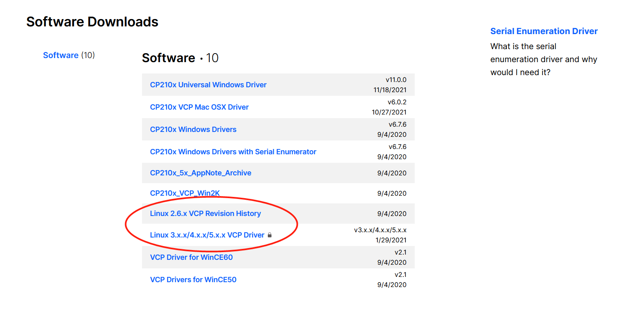Open CP210x VCP Mac OSX Driver link

(x=199, y=107)
